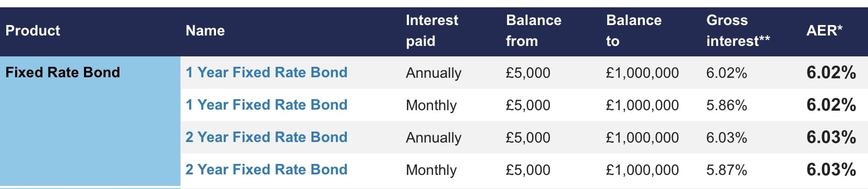Viewport: 868px width, 189px height.
Task: Open the annually paid 2 Year Fixed Rate Bond link
Action: point(267,137)
